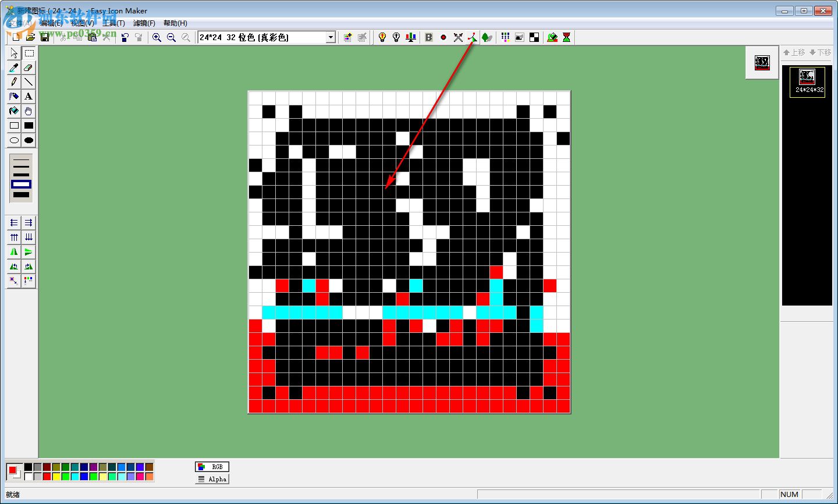Open the 滤镜(F) filters menu
The image size is (838, 504).
[144, 23]
